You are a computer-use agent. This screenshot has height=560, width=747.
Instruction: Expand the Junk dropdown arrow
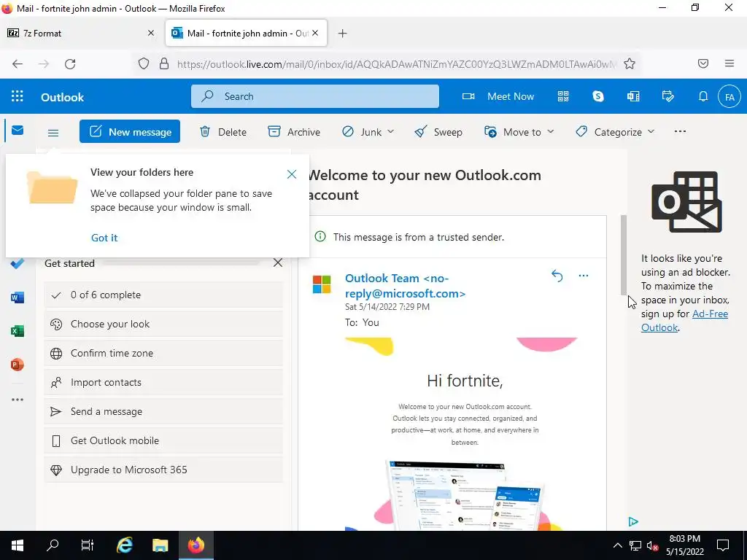pyautogui.click(x=391, y=131)
